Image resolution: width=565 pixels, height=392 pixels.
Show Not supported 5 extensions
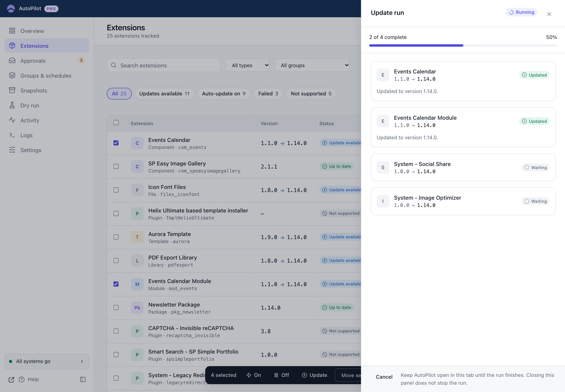311,94
